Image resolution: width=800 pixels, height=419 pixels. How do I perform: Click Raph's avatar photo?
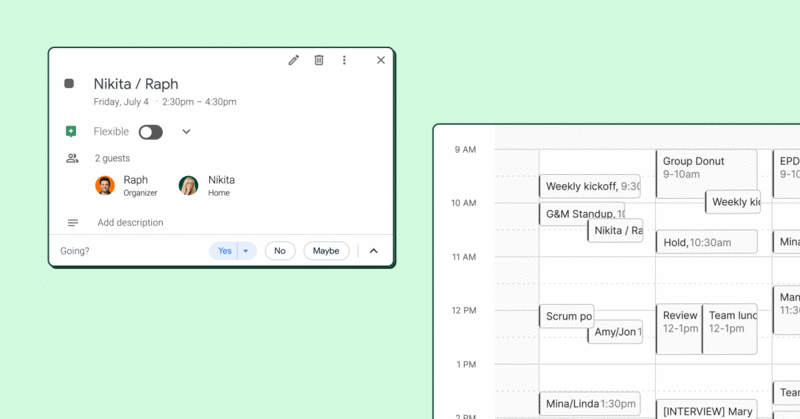pyautogui.click(x=105, y=185)
